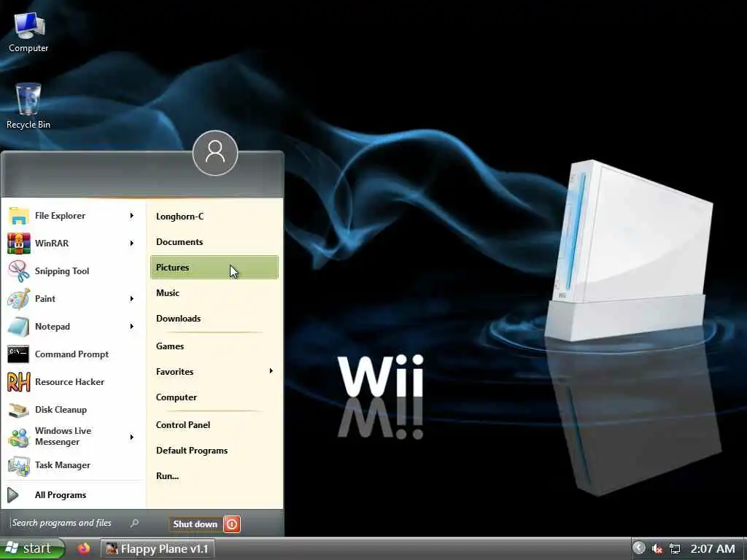Viewport: 747px width, 560px height.
Task: Click the muted volume tray icon
Action: (x=657, y=548)
